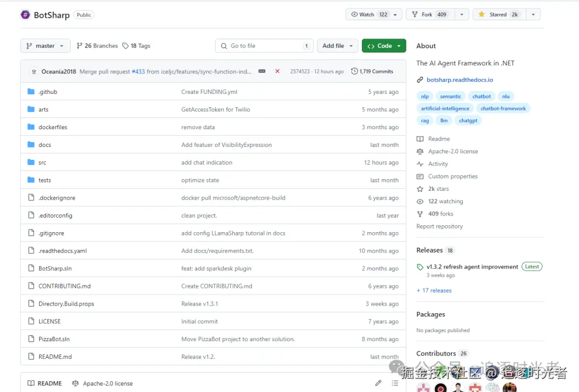View 1,719 Commits history
579x392 pixels.
pyautogui.click(x=372, y=71)
